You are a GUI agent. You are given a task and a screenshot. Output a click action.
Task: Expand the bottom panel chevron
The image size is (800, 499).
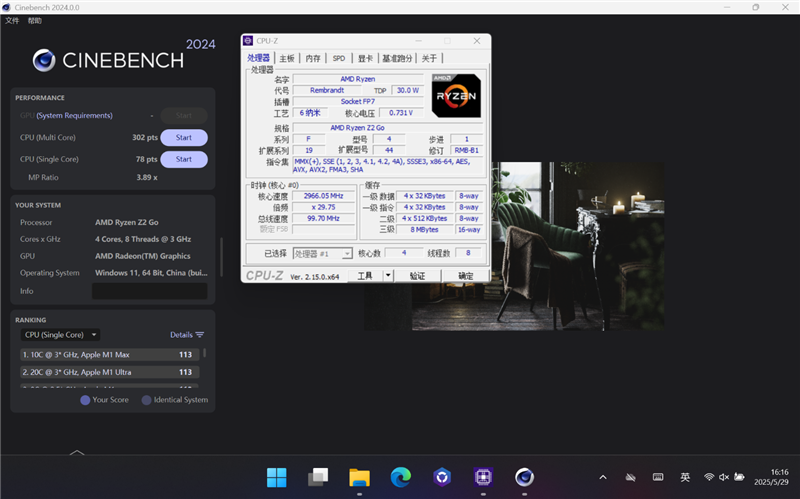pyautogui.click(x=77, y=452)
